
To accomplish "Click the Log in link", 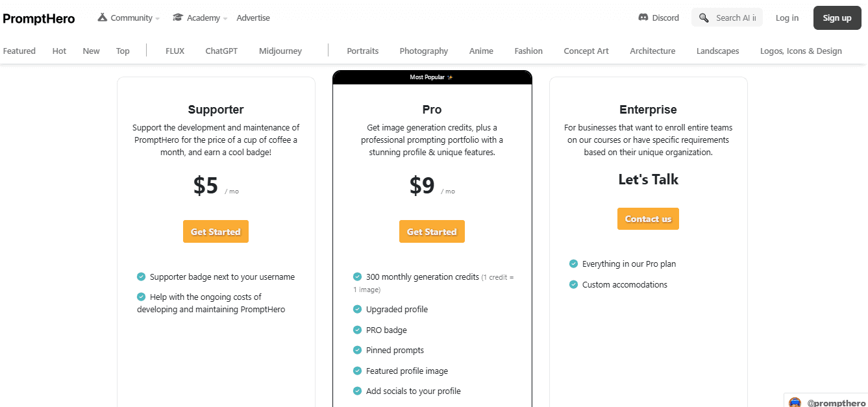I will 787,18.
